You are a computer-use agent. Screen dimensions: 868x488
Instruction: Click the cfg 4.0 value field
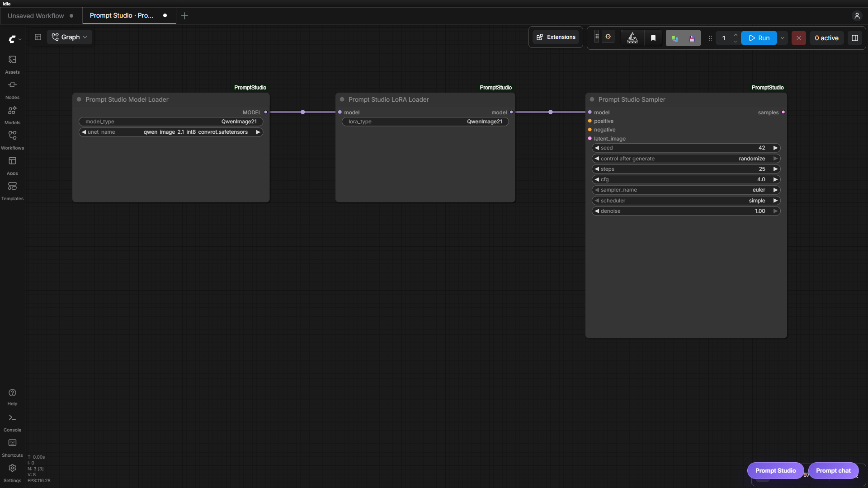pos(686,179)
